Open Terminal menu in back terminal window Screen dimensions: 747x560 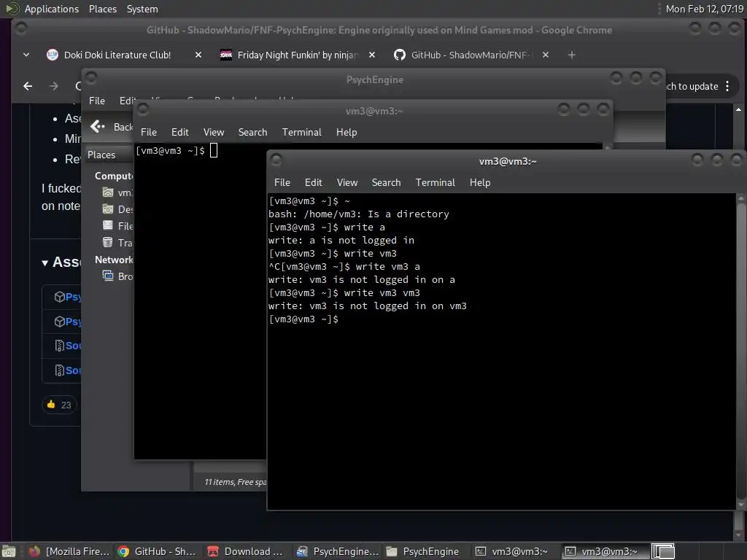[301, 133]
